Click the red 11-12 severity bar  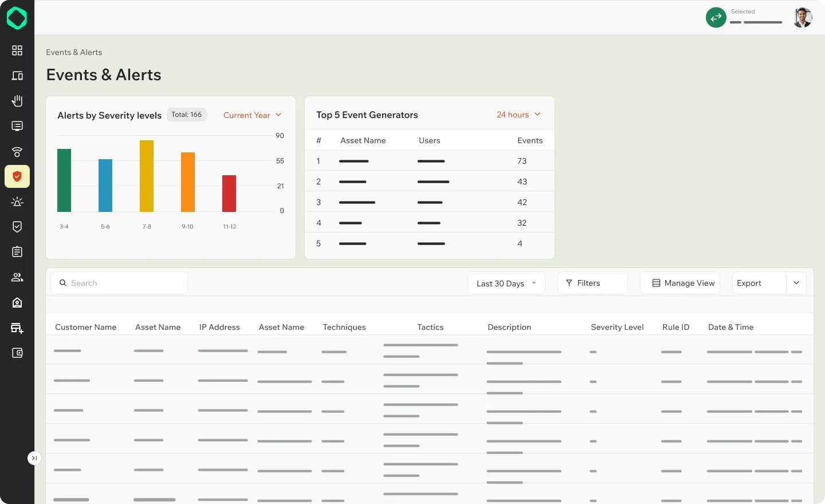[229, 194]
